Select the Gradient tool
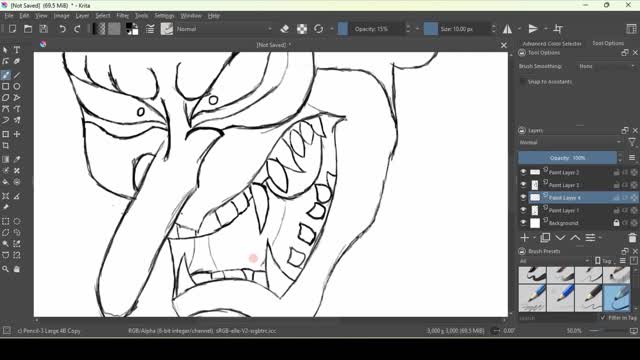Viewport: 640px width, 360px height. pyautogui.click(x=5, y=160)
